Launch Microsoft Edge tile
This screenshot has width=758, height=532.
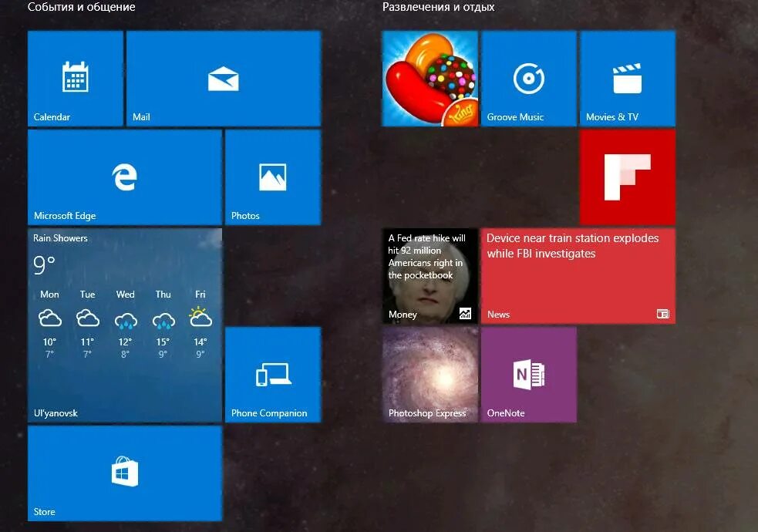125,177
